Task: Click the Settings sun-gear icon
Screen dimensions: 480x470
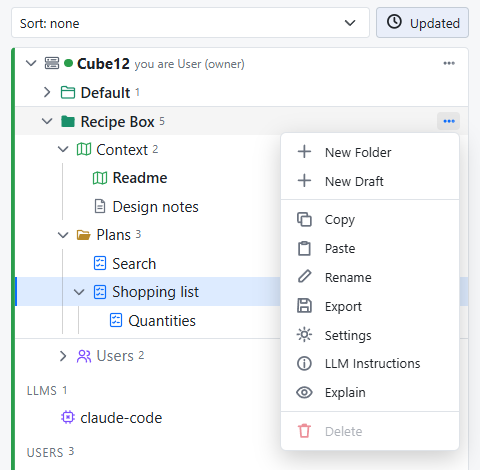Action: pos(304,335)
